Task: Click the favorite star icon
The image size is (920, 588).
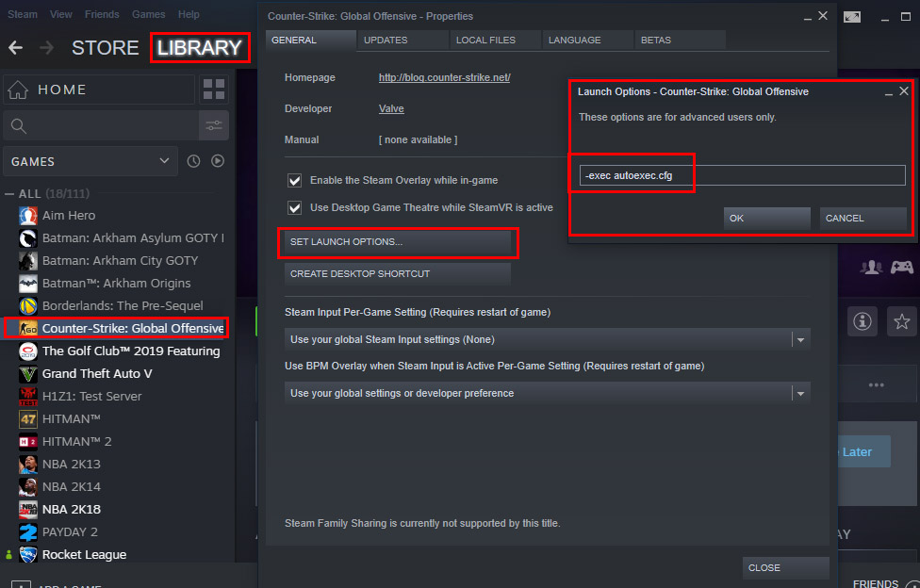Action: coord(902,321)
